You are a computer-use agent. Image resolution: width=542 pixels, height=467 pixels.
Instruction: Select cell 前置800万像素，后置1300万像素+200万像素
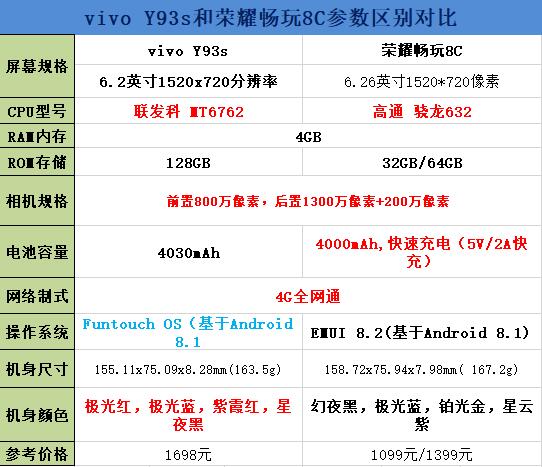[x=308, y=201]
